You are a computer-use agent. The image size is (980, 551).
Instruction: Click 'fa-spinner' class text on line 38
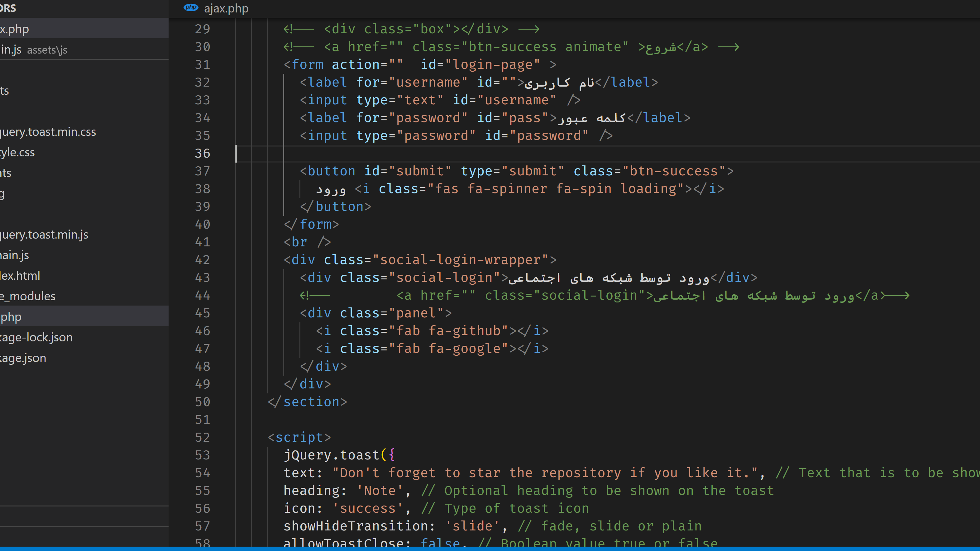507,189
